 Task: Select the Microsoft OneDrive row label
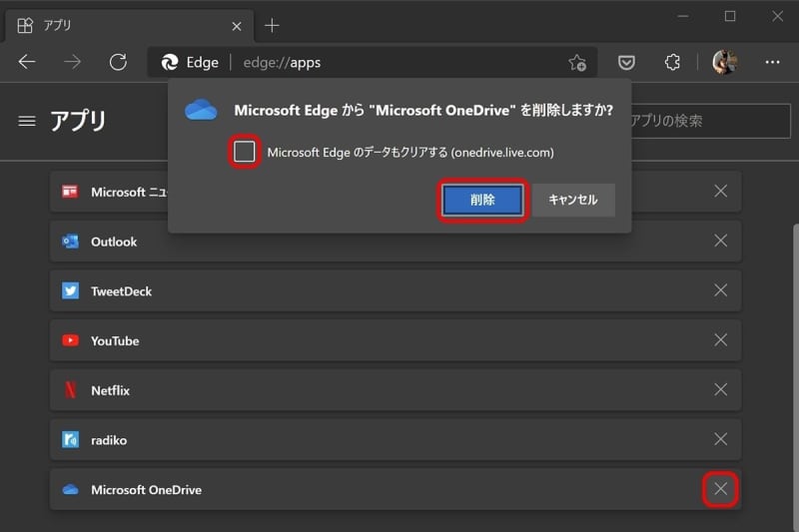pyautogui.click(x=146, y=490)
